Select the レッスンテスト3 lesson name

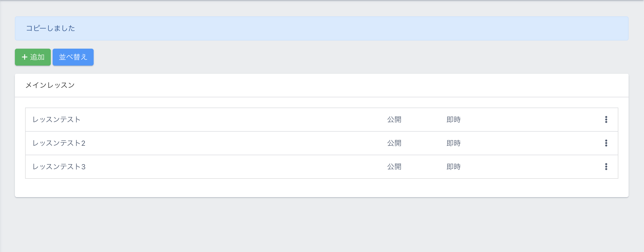tap(59, 167)
